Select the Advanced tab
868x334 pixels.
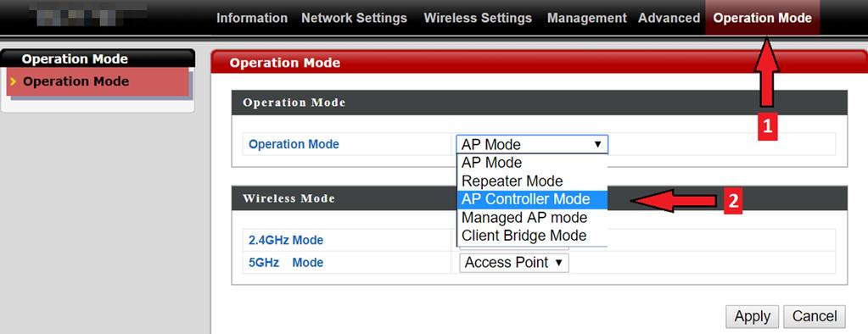pyautogui.click(x=669, y=19)
